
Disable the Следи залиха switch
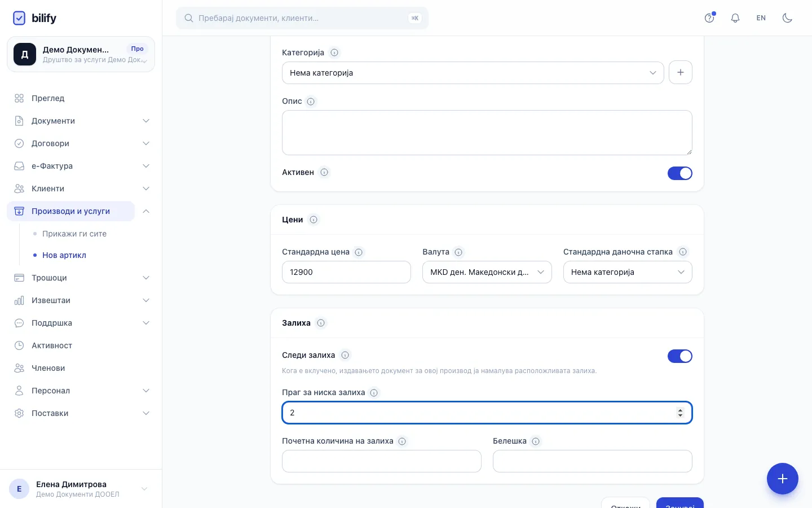[680, 356]
